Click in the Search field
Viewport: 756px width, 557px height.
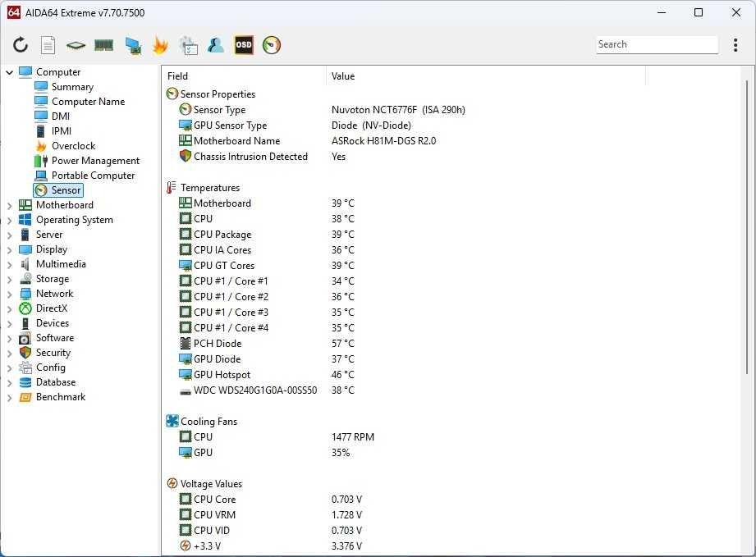click(x=657, y=44)
